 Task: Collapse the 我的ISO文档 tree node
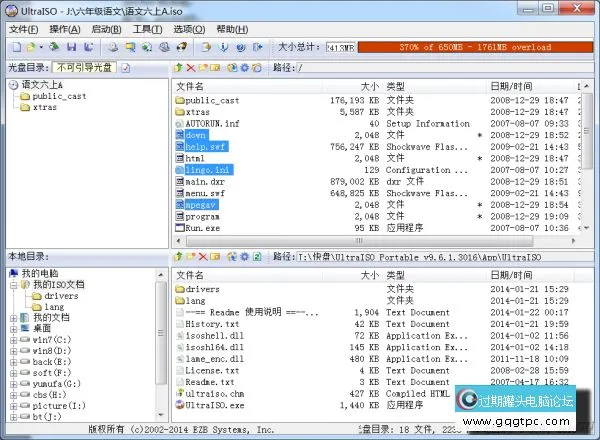[x=14, y=285]
